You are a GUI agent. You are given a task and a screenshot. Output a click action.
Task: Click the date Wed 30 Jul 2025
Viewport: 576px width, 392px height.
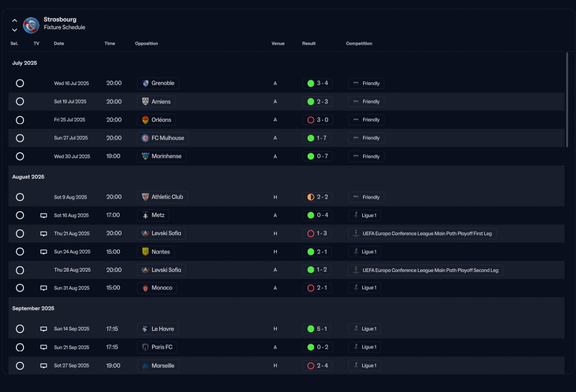click(72, 156)
